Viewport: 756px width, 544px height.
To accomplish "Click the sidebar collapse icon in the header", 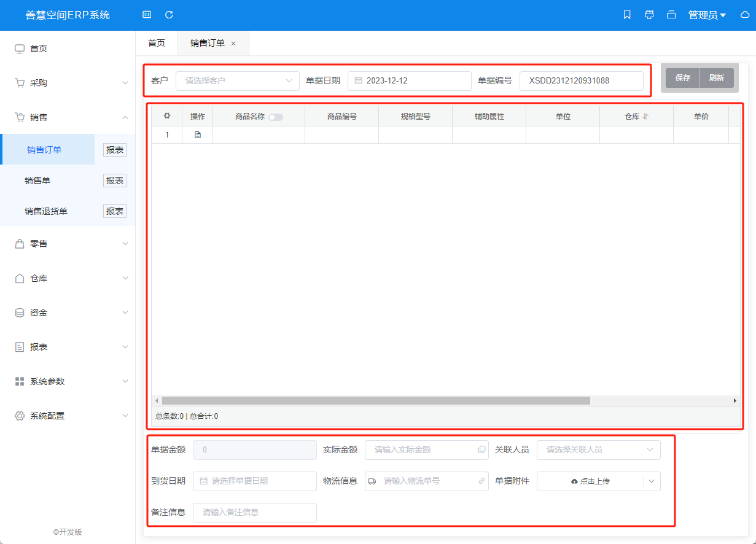I will [x=146, y=15].
